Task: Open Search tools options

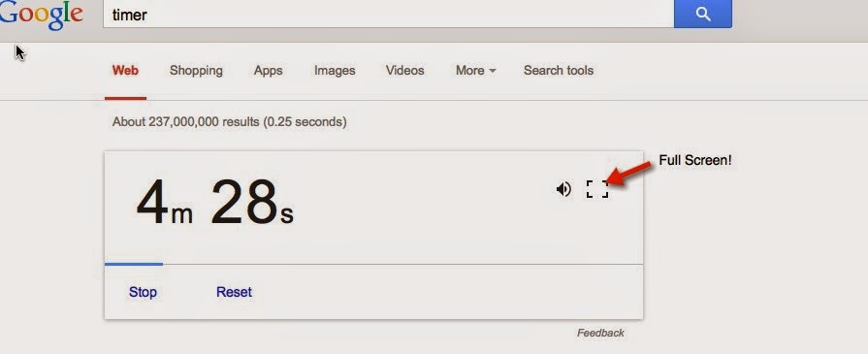Action: click(559, 71)
